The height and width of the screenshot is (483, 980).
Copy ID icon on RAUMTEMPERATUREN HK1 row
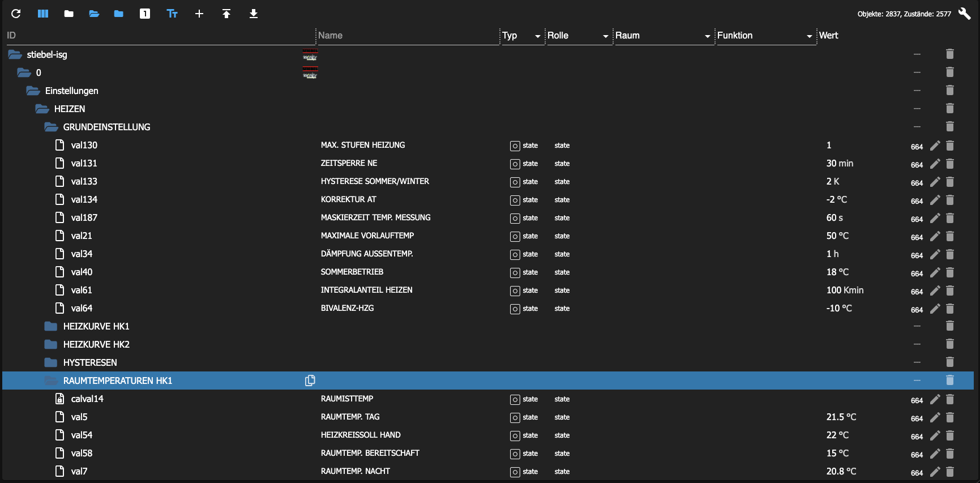pos(310,381)
